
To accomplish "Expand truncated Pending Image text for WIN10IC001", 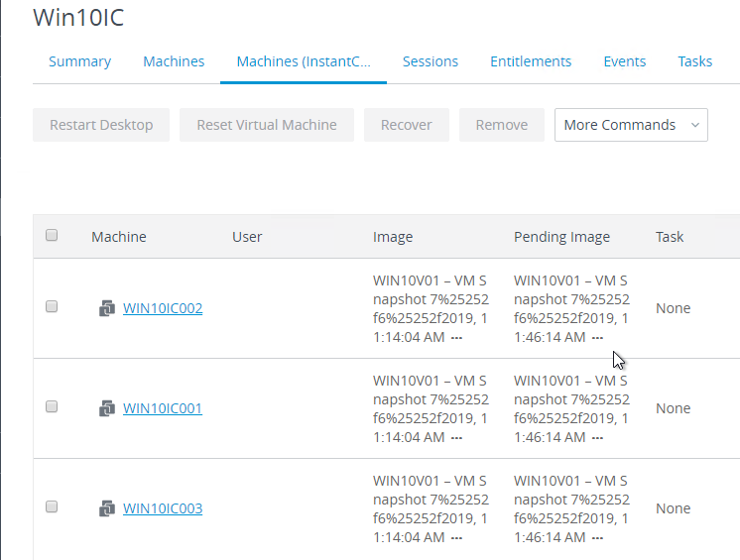I will coord(597,438).
